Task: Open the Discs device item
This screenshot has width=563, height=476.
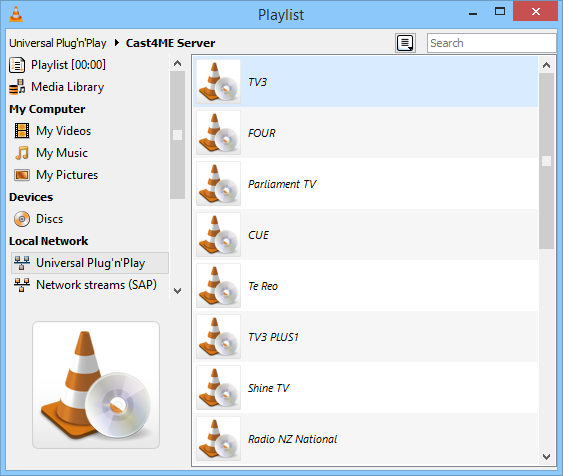Action: pyautogui.click(x=50, y=219)
